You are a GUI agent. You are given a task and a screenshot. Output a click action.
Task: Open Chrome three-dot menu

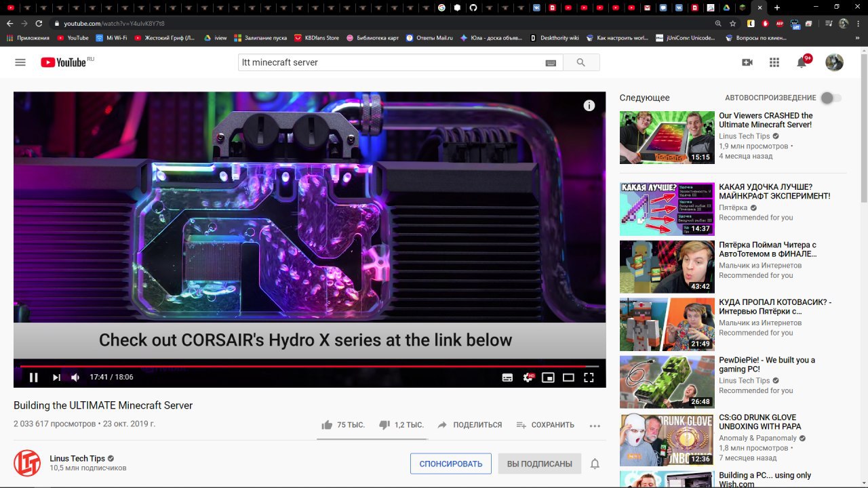point(858,23)
